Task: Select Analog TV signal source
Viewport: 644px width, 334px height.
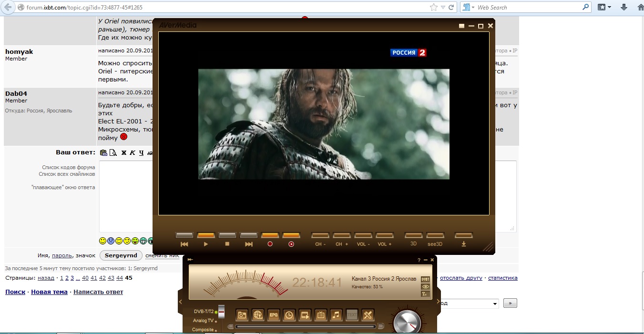Action: tap(203, 321)
